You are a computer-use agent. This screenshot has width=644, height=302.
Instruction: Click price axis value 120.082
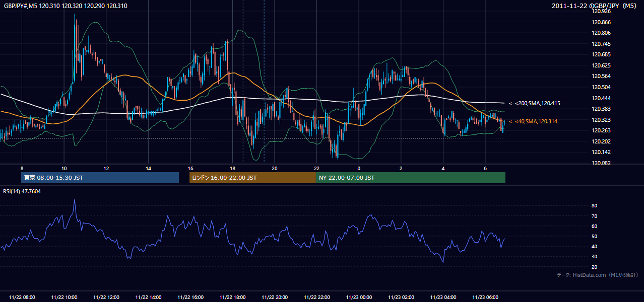[x=601, y=163]
